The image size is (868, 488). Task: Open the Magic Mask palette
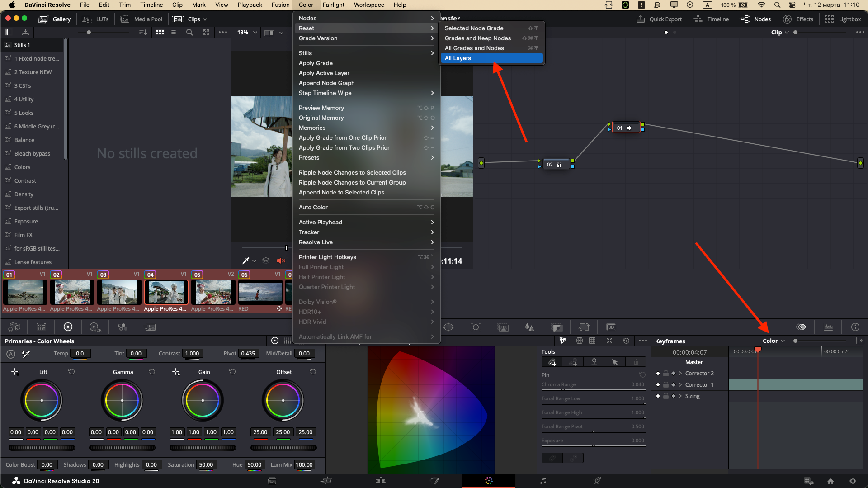click(x=502, y=327)
